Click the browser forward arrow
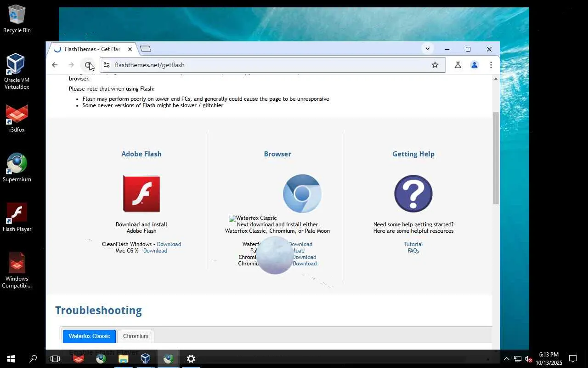 71,65
